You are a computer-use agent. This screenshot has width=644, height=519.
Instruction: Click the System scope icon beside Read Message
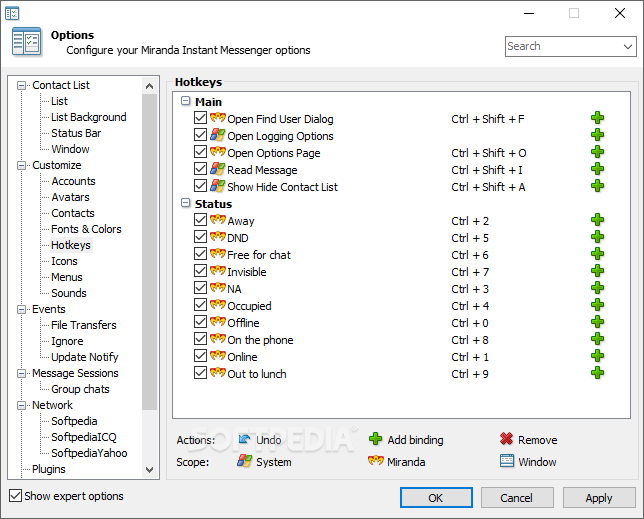(218, 169)
